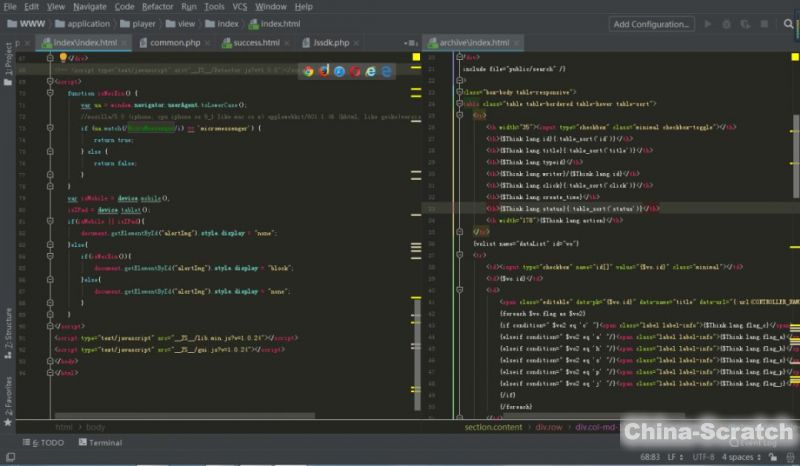Click the Run button in toolbar
This screenshot has width=800, height=466.
tap(709, 24)
